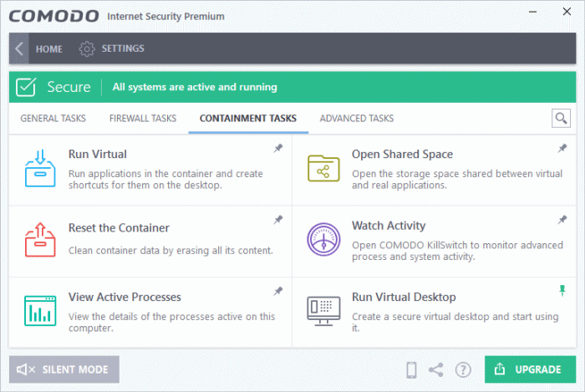585x392 pixels.
Task: Click the share icon at bottom
Action: pos(435,369)
